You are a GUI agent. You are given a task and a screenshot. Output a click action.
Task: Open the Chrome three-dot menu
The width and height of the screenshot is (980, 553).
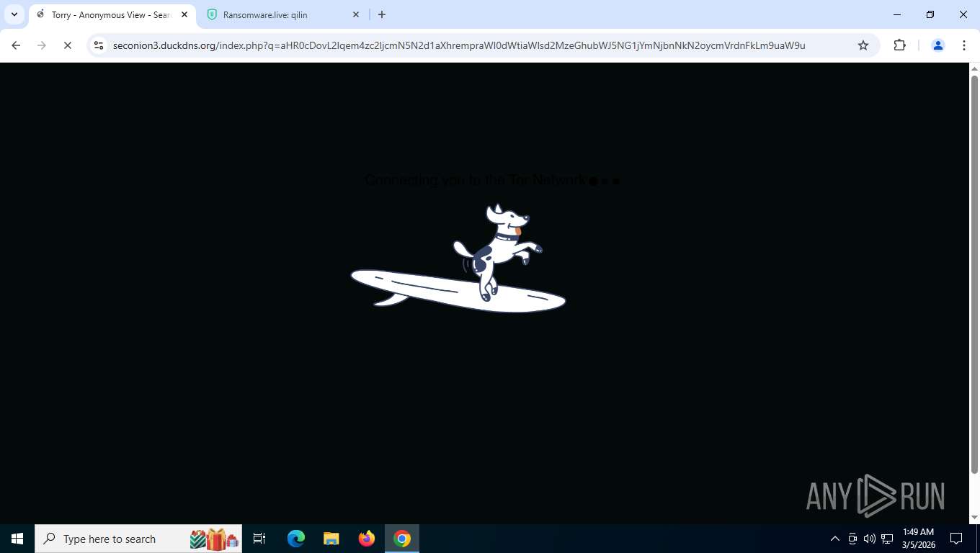964,45
